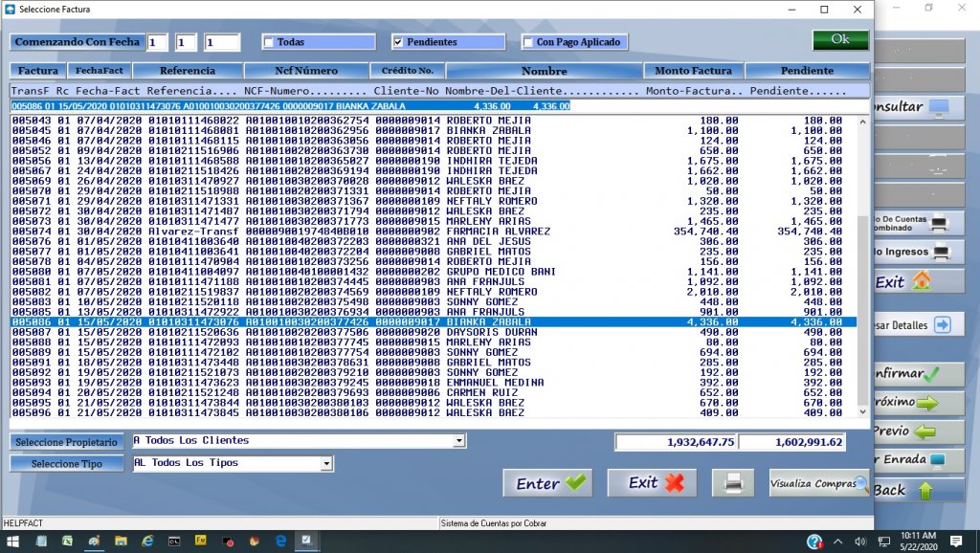The width and height of the screenshot is (980, 553).
Task: Open the Todos Los Tipos dropdown
Action: pos(327,463)
